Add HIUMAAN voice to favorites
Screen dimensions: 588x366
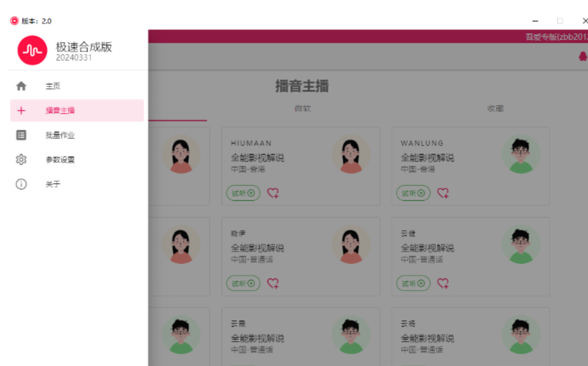(273, 193)
